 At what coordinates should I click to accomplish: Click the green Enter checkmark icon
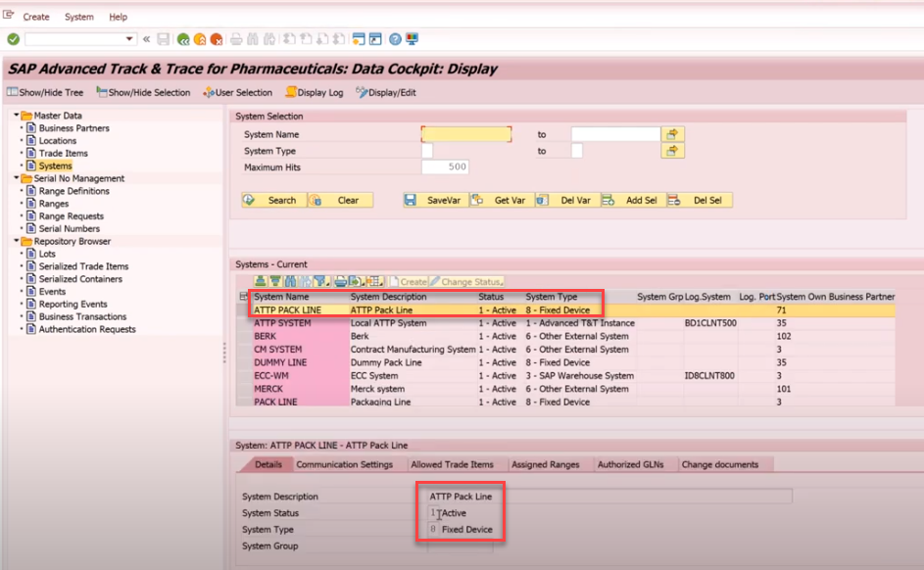pos(13,39)
